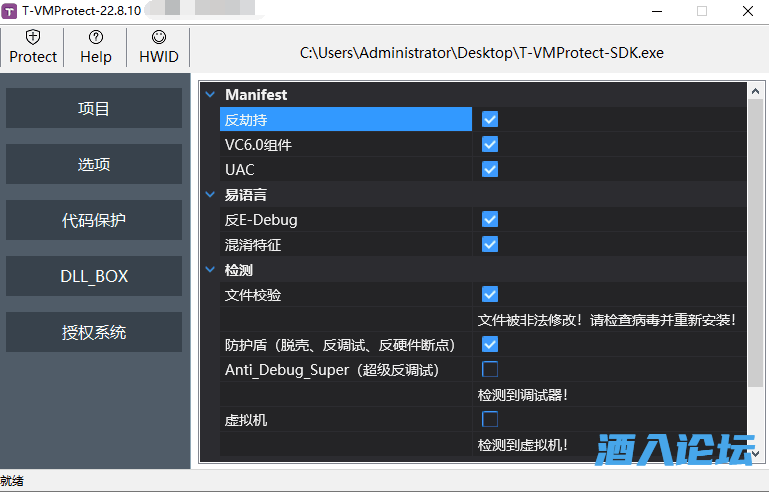Close the T-VMProtect window
Image resolution: width=769 pixels, height=492 pixels.
pyautogui.click(x=747, y=11)
